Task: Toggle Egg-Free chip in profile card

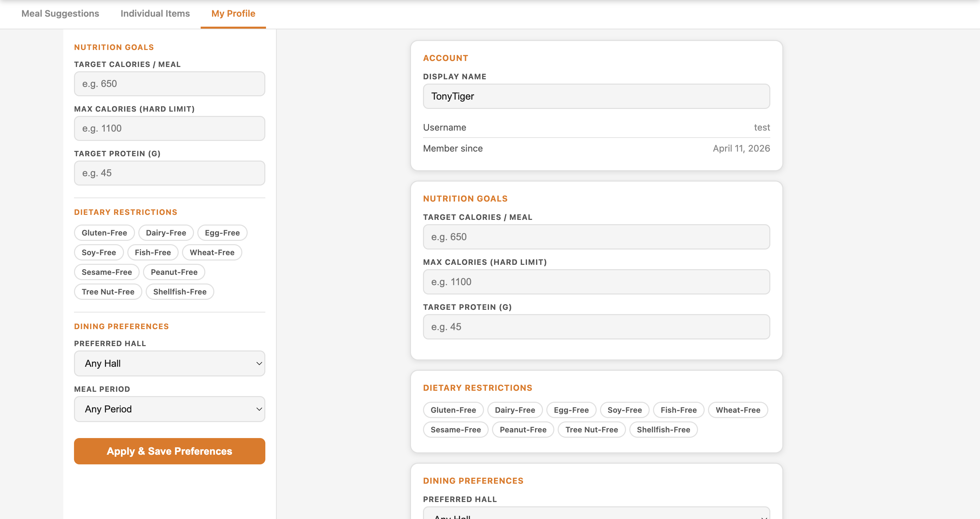Action: [x=571, y=410]
